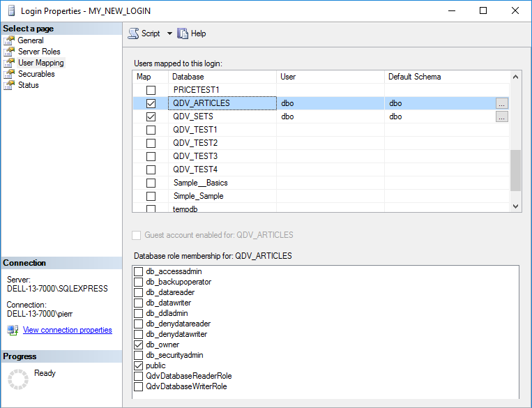Screen dimensions: 532x408
Task: Click the Script toolbar icon
Action: pos(133,33)
